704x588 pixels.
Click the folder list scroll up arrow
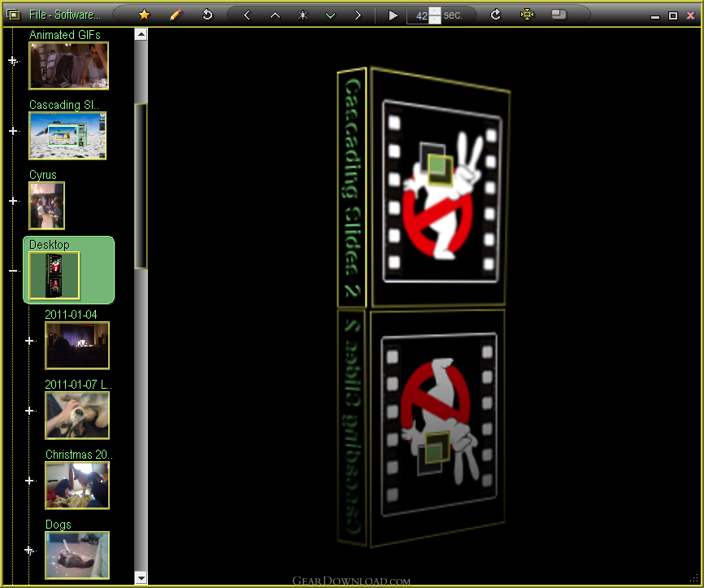pos(141,34)
